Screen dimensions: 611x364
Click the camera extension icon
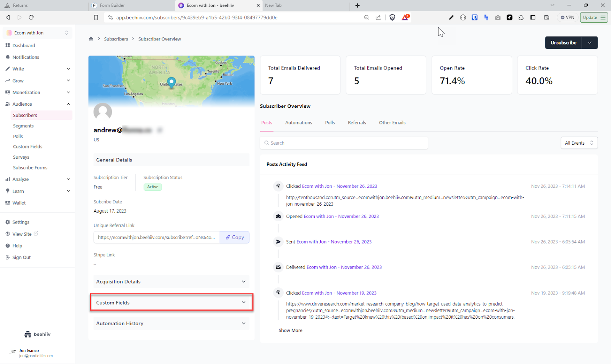pos(498,18)
